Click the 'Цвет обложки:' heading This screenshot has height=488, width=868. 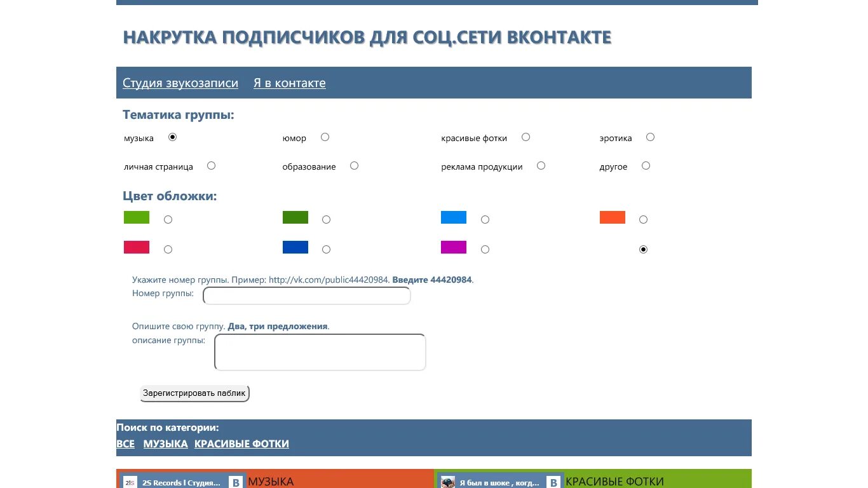point(170,196)
